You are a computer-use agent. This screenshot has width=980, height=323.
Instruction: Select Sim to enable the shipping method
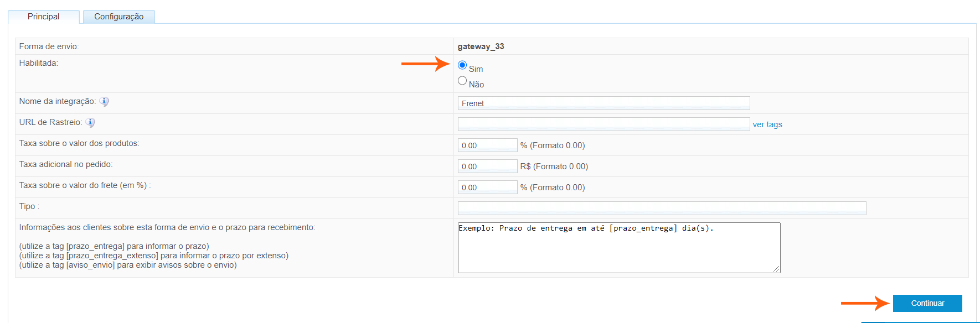(462, 65)
